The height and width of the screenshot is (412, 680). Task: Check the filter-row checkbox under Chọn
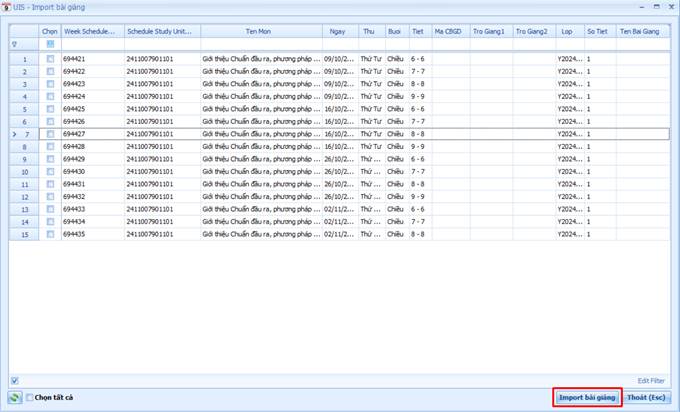click(x=50, y=44)
